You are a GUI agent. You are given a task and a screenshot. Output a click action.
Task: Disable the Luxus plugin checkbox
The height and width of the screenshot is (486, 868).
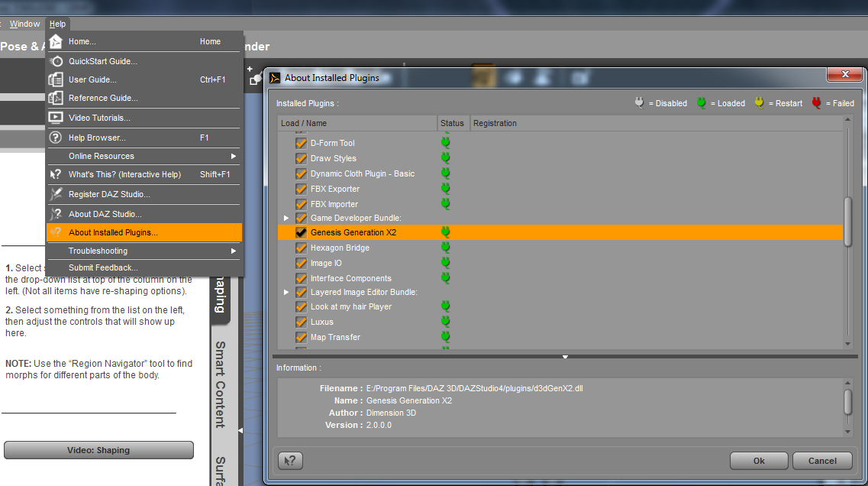pyautogui.click(x=301, y=322)
